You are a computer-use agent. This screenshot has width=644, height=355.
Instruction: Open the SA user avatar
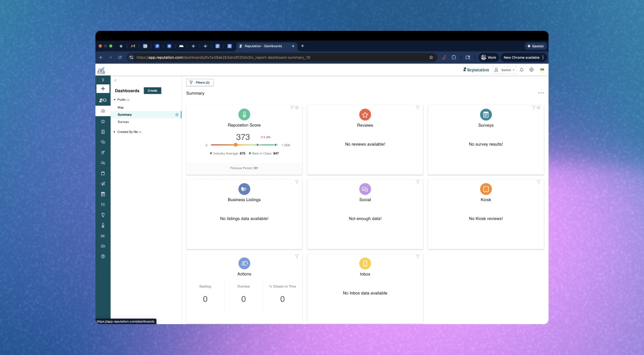click(x=542, y=70)
